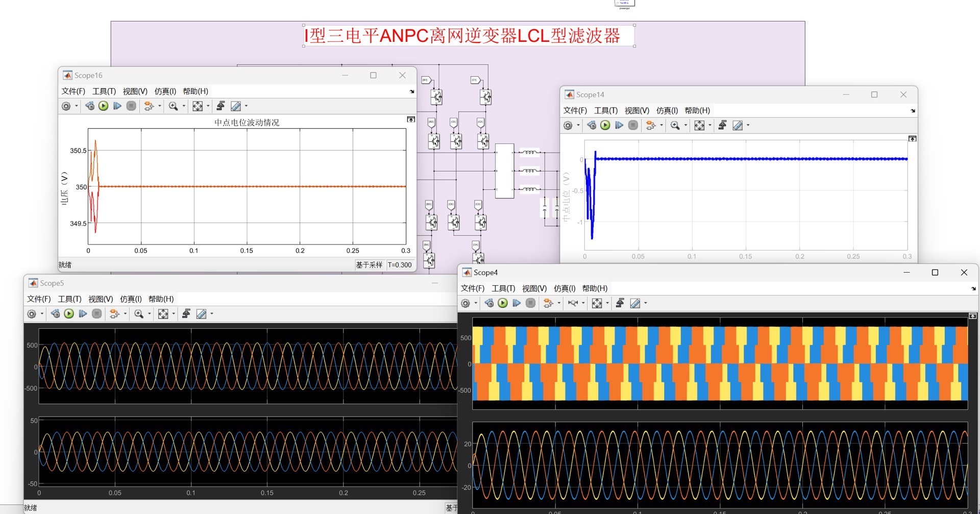Screen dimensions: 980x514
Task: Click the 帮助(H) menu in Scope14
Action: tap(697, 110)
